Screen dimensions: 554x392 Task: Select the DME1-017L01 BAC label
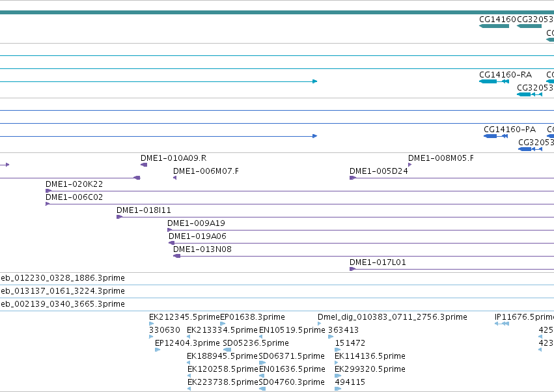(378, 262)
